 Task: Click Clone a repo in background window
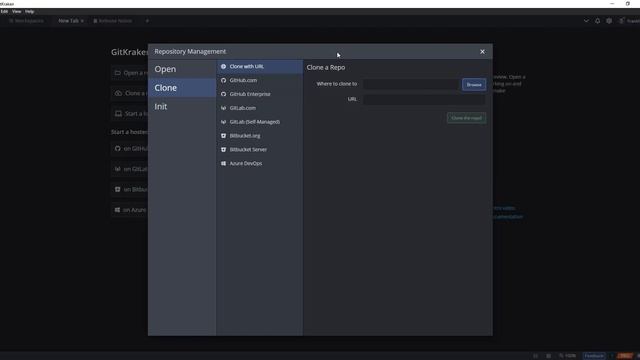point(130,93)
